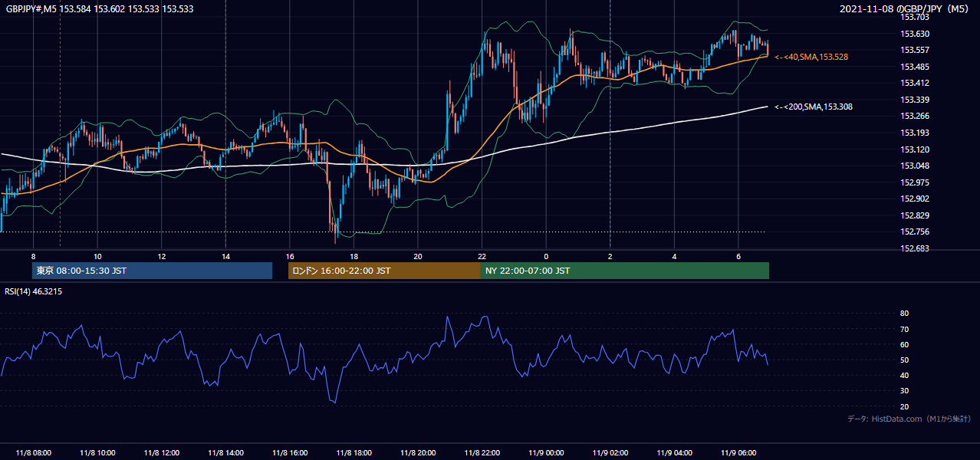This screenshot has width=980, height=460.
Task: Select the 東京 08:00-15:30 JST session bar
Action: click(x=152, y=271)
